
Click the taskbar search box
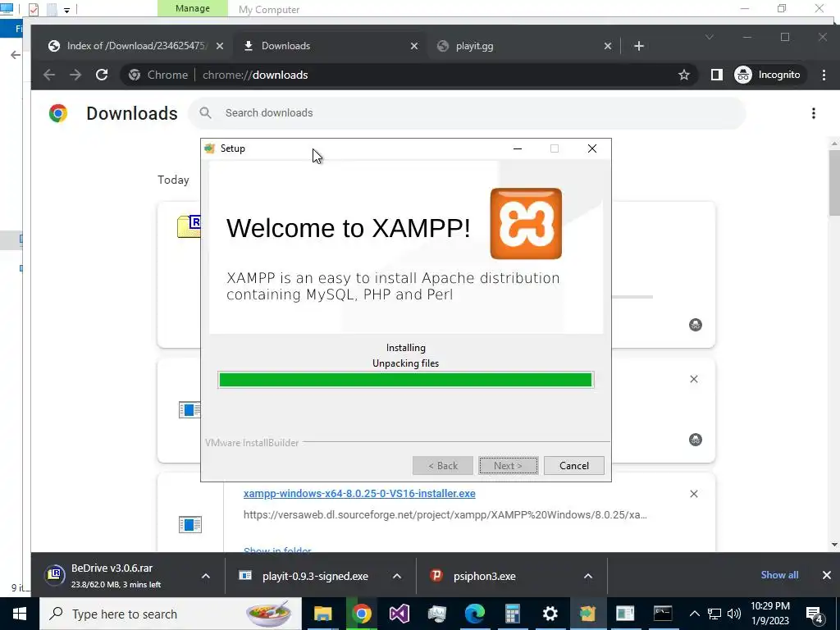[x=171, y=614]
